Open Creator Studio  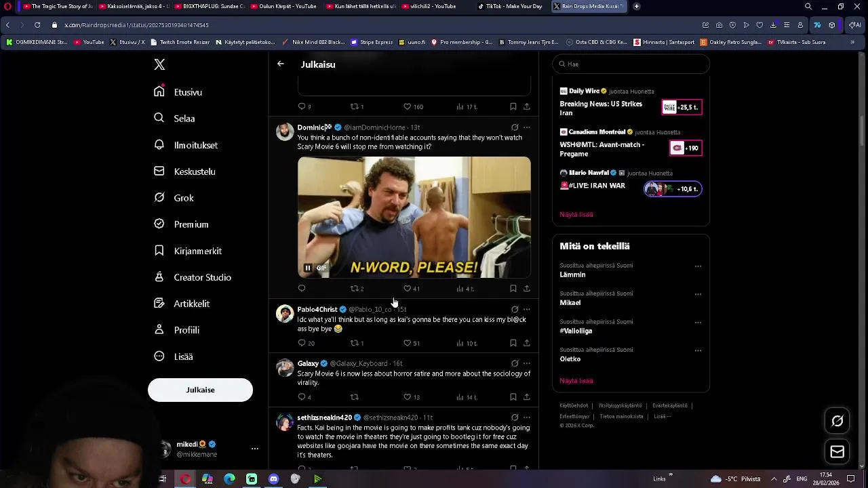(193, 277)
